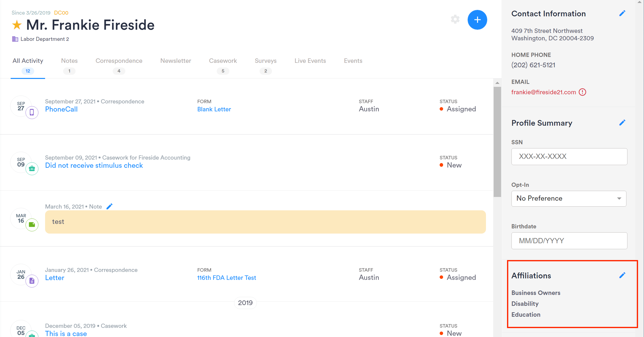The image size is (644, 337).
Task: Click the phone icon on the PhoneCall entry
Action: 32,112
